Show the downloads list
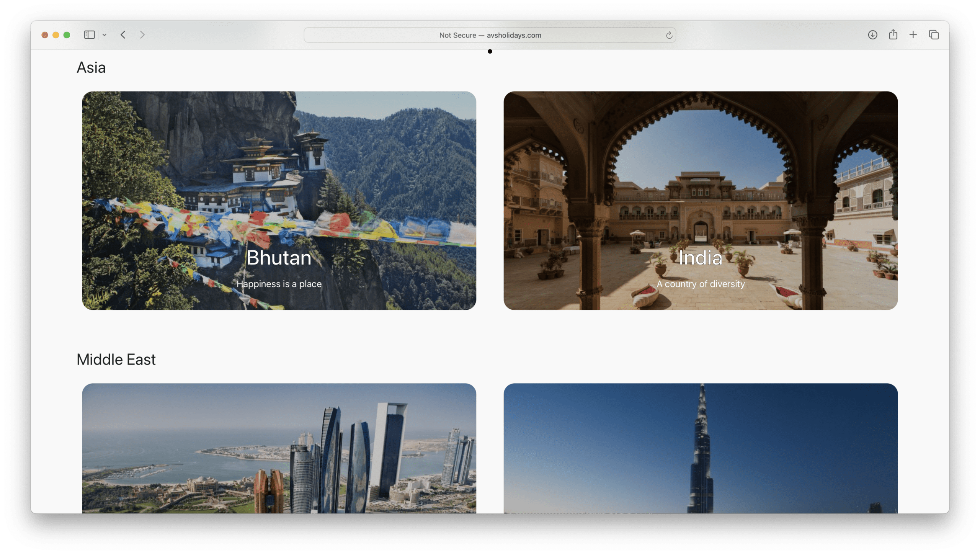 [x=872, y=35]
